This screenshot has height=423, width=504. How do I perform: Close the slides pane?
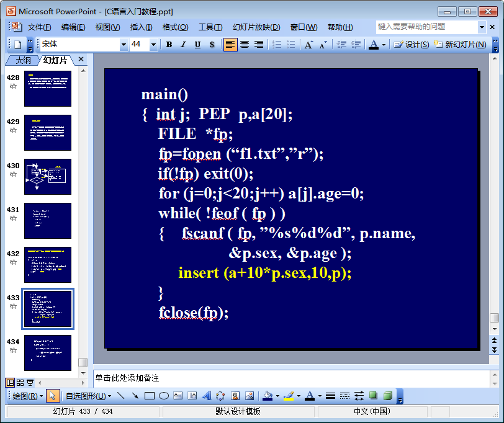pos(81,59)
